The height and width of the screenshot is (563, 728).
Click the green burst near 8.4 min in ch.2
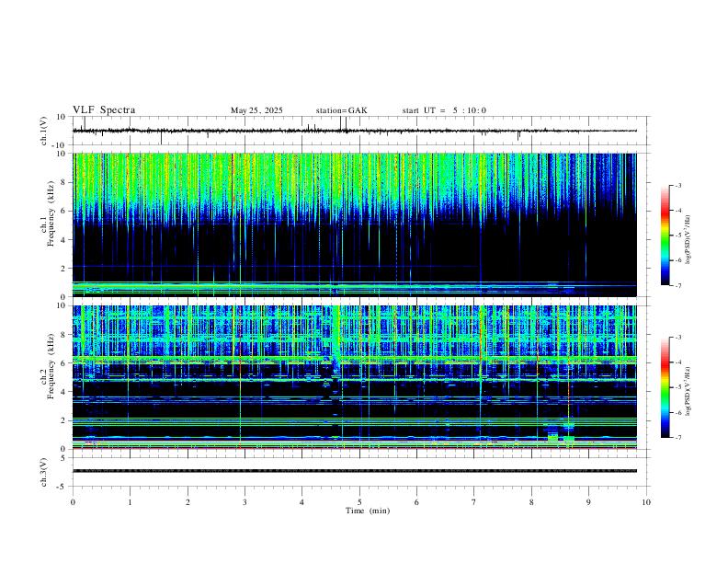point(552,438)
